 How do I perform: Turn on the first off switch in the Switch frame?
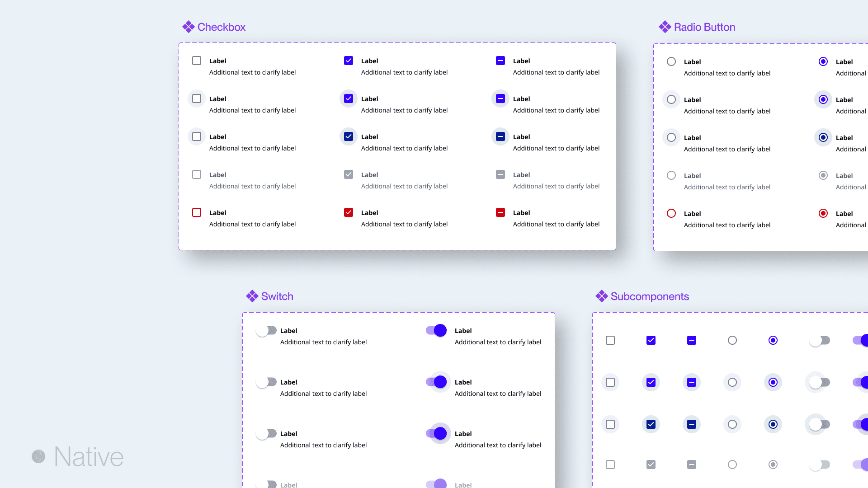coord(266,331)
